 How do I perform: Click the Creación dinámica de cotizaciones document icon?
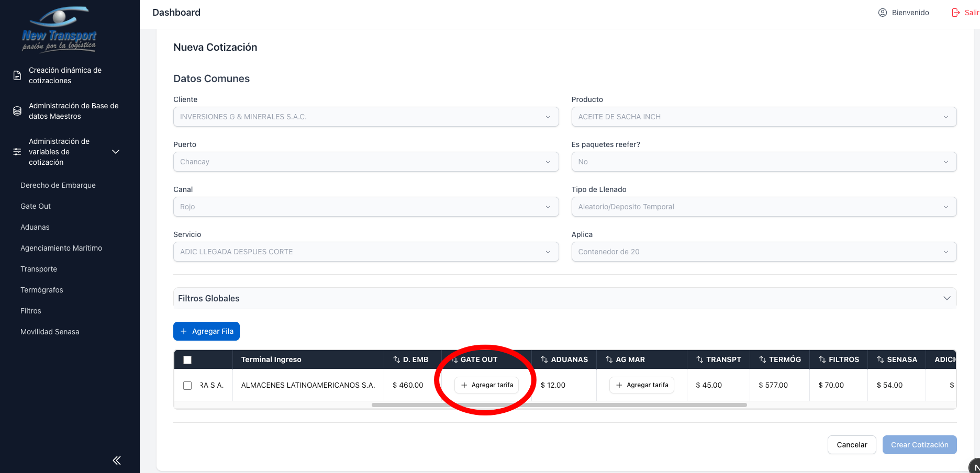pos(17,75)
